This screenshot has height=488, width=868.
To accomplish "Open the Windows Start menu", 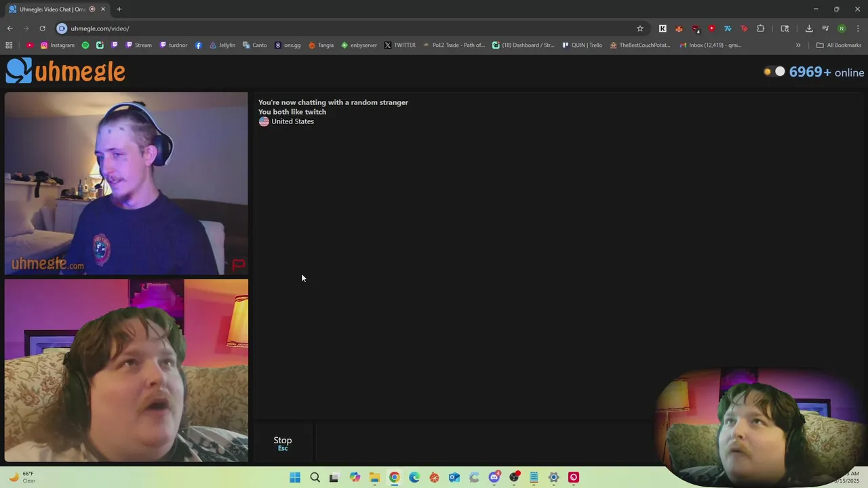I will (295, 477).
